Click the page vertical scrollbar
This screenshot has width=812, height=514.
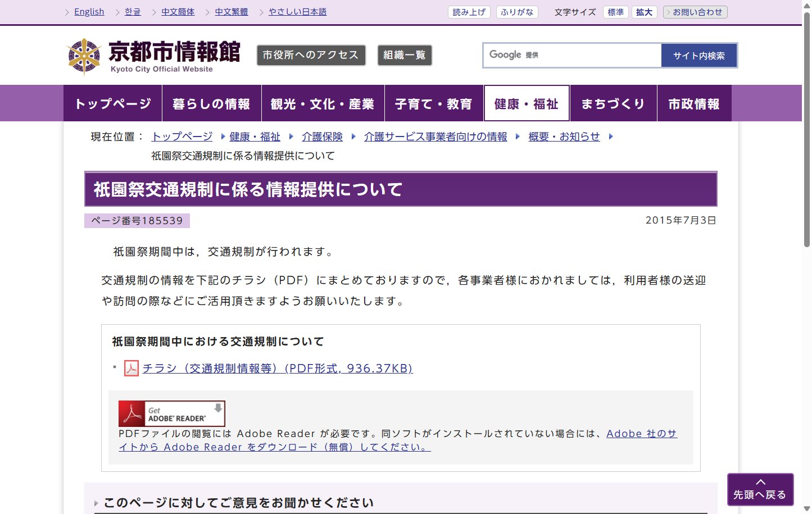coord(807,129)
